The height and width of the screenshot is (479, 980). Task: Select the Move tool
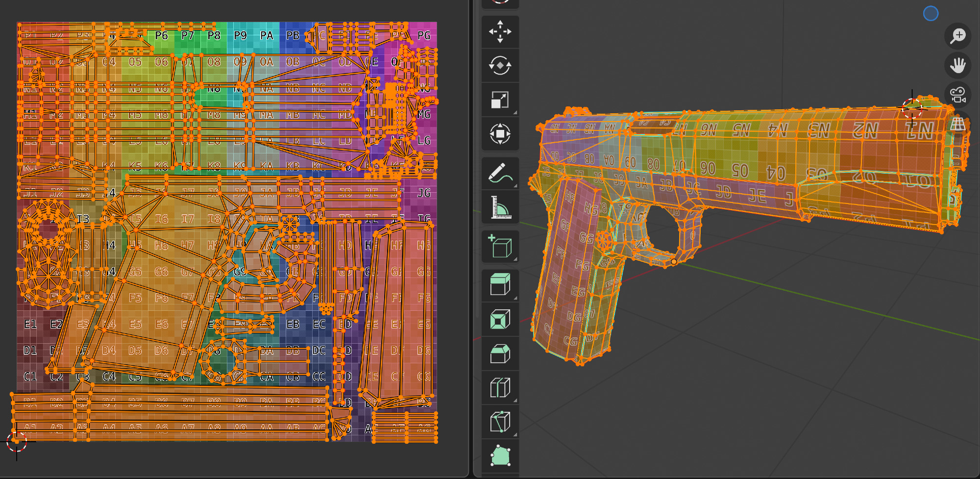(x=500, y=32)
